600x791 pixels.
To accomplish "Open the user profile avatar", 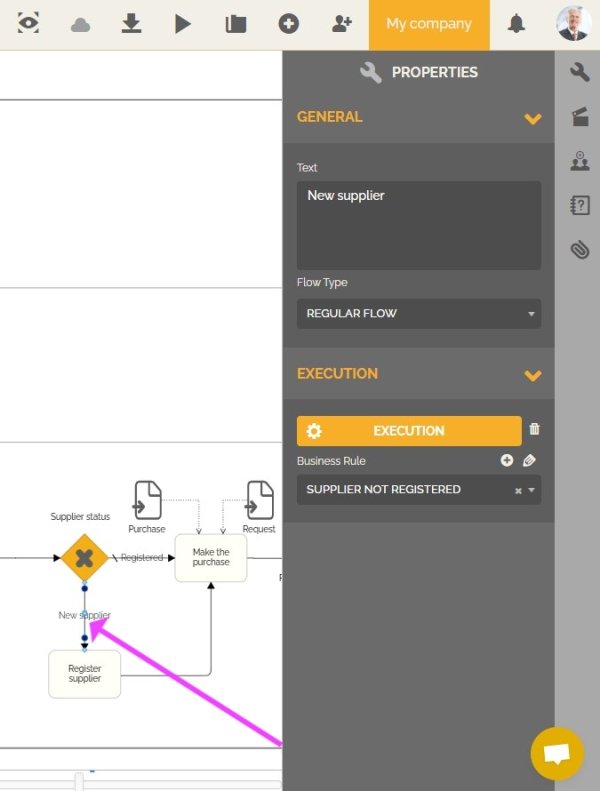I will coord(573,24).
